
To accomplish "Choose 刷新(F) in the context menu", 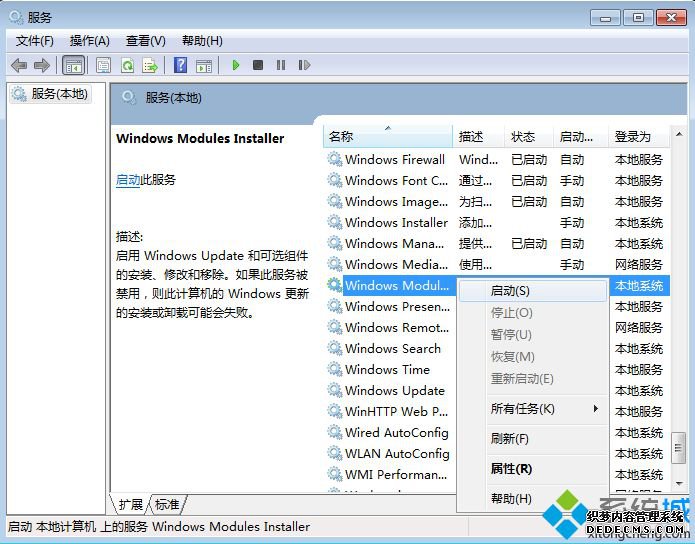I will (533, 439).
